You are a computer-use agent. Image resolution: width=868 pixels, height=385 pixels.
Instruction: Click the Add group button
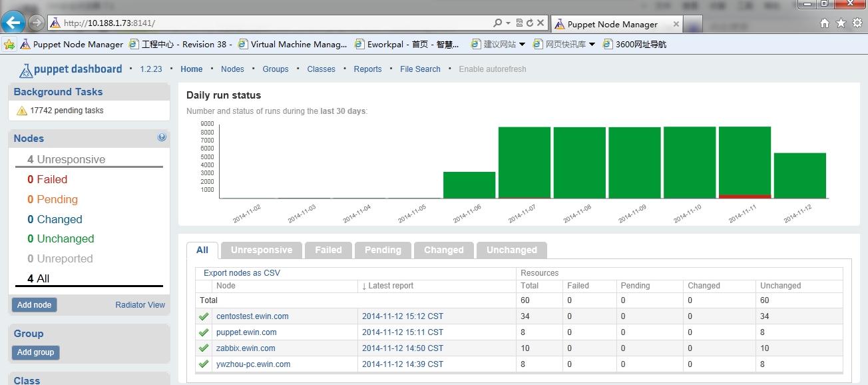coord(35,352)
